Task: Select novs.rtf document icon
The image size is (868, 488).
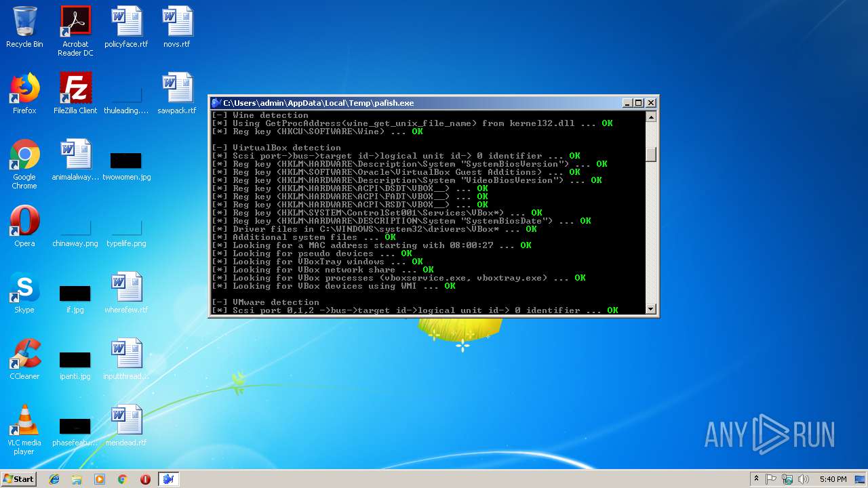Action: pyautogui.click(x=177, y=27)
